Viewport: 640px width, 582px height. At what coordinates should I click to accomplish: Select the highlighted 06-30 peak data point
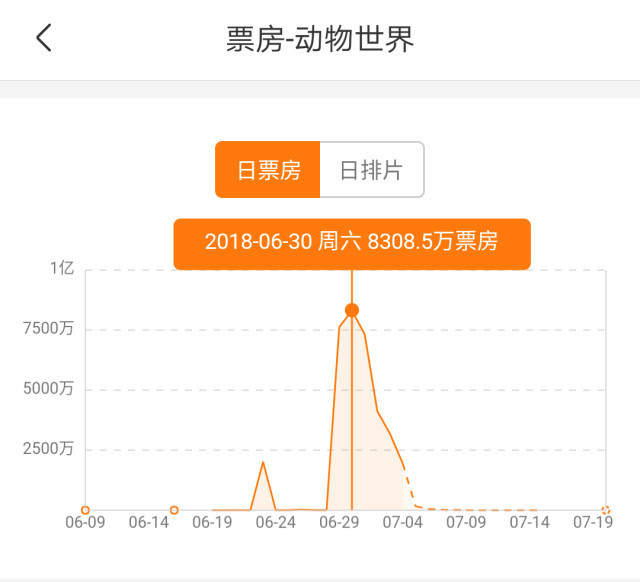pyautogui.click(x=352, y=310)
